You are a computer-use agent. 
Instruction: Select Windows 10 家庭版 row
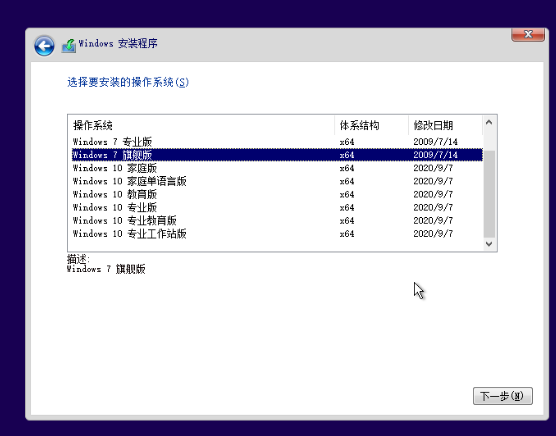click(x=277, y=168)
